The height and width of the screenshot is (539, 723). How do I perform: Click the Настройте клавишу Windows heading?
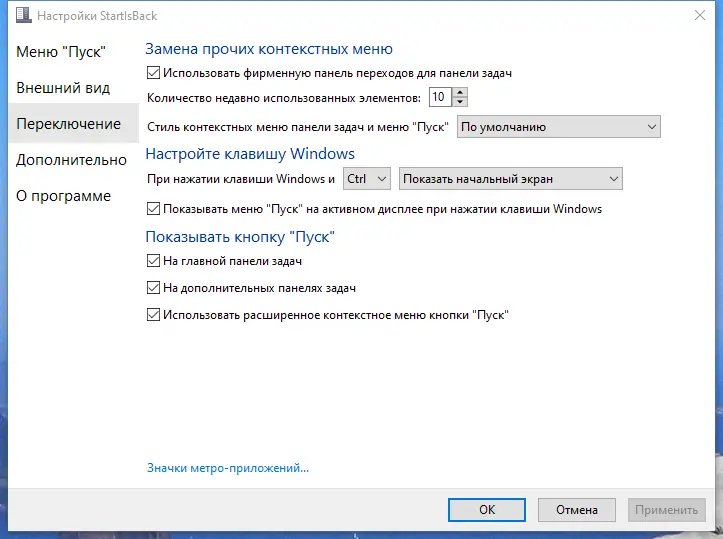pos(250,154)
